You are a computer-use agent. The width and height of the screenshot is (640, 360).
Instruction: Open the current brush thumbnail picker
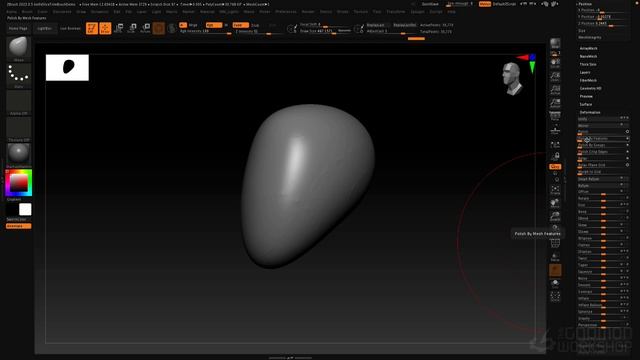point(19,48)
